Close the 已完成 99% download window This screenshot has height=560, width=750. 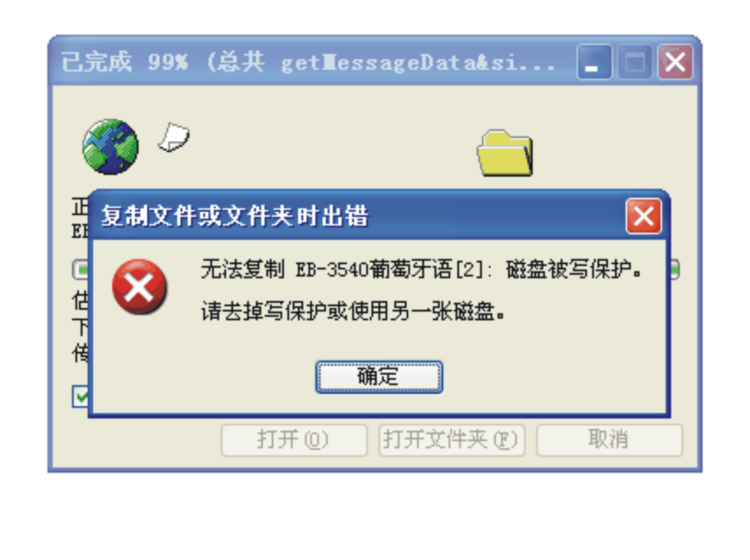[675, 62]
